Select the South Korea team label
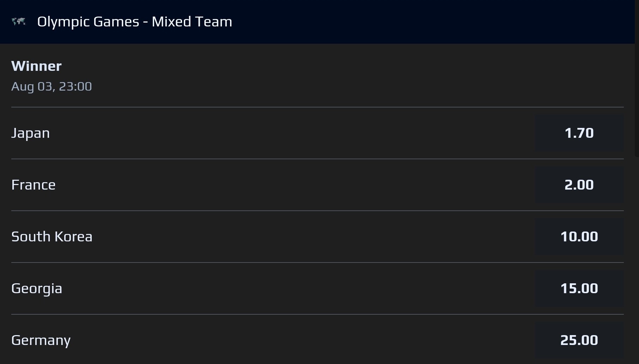The image size is (639, 364). 52,236
